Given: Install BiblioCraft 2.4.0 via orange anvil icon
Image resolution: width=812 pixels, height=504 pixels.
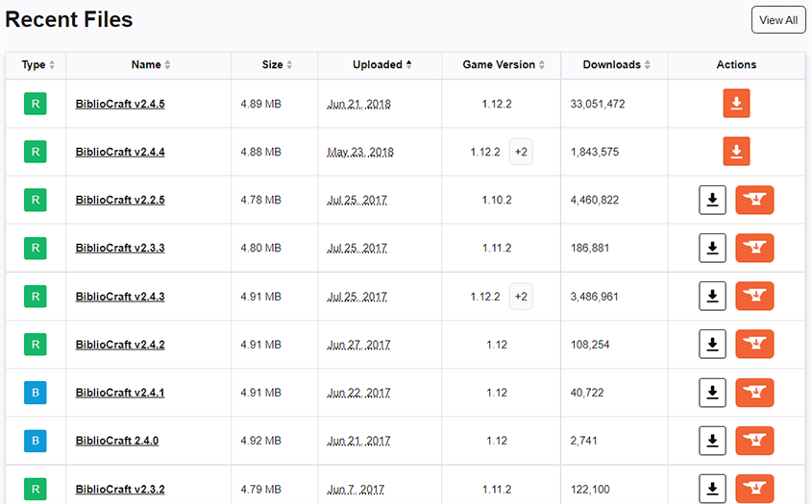Looking at the screenshot, I should 754,441.
